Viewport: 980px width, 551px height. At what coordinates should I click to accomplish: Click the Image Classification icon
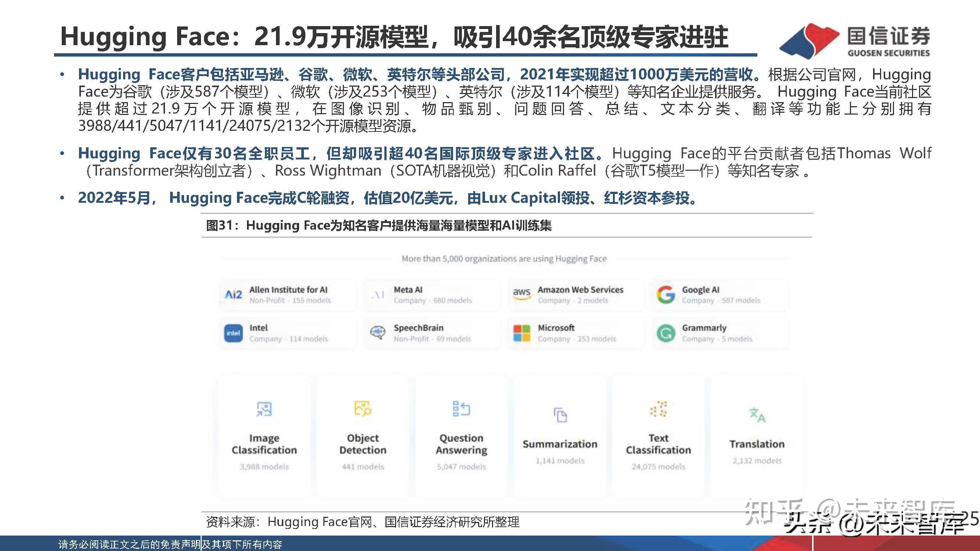click(x=264, y=409)
